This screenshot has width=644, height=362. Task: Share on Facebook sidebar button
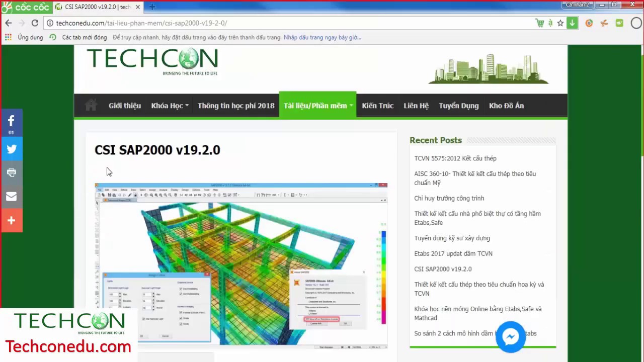click(x=11, y=123)
